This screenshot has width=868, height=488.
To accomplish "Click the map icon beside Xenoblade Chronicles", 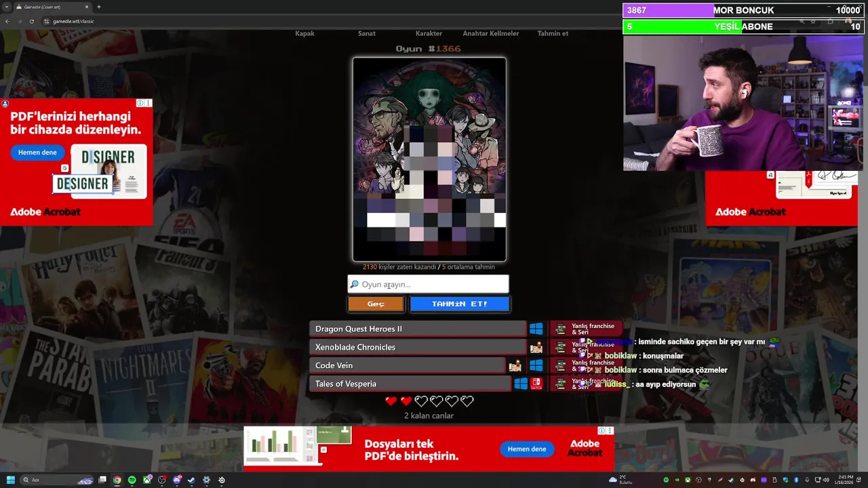I will [536, 347].
